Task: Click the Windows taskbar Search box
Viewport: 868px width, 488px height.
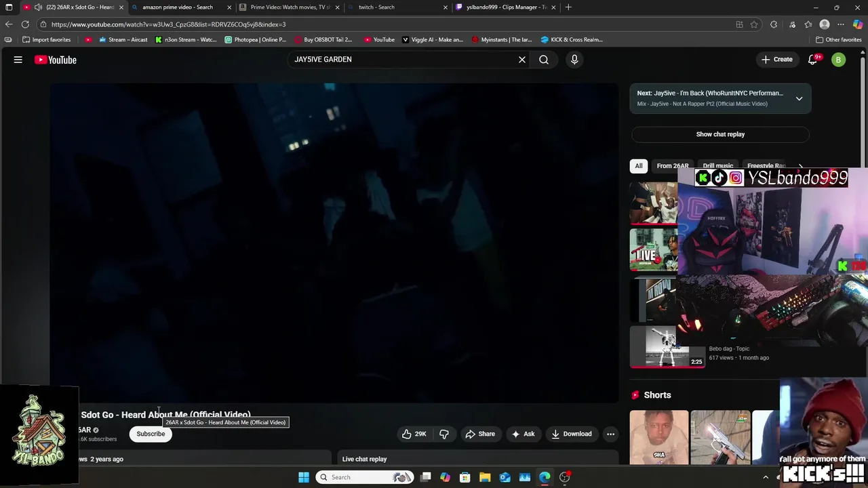Action: click(366, 477)
